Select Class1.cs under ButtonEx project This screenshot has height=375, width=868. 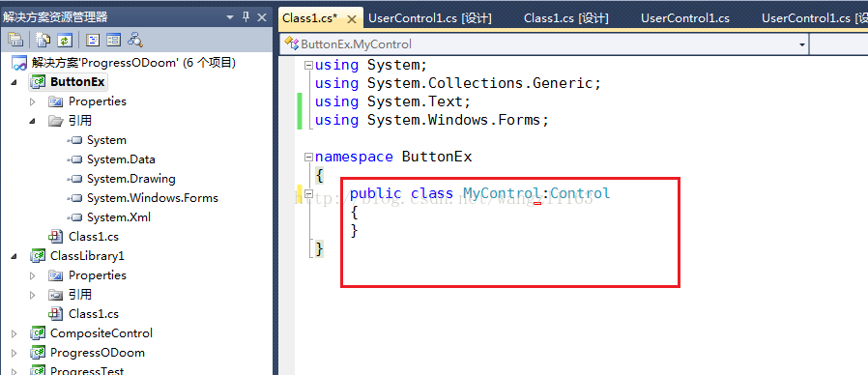point(94,237)
